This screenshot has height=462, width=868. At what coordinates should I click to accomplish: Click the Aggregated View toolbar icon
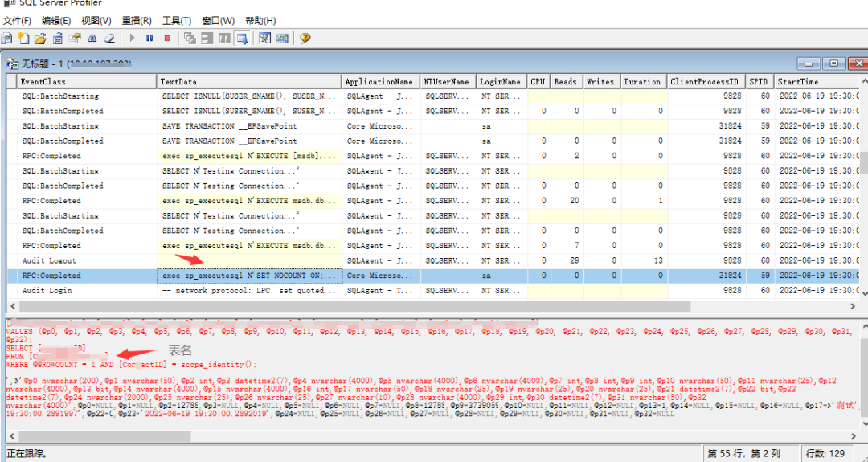[x=224, y=39]
